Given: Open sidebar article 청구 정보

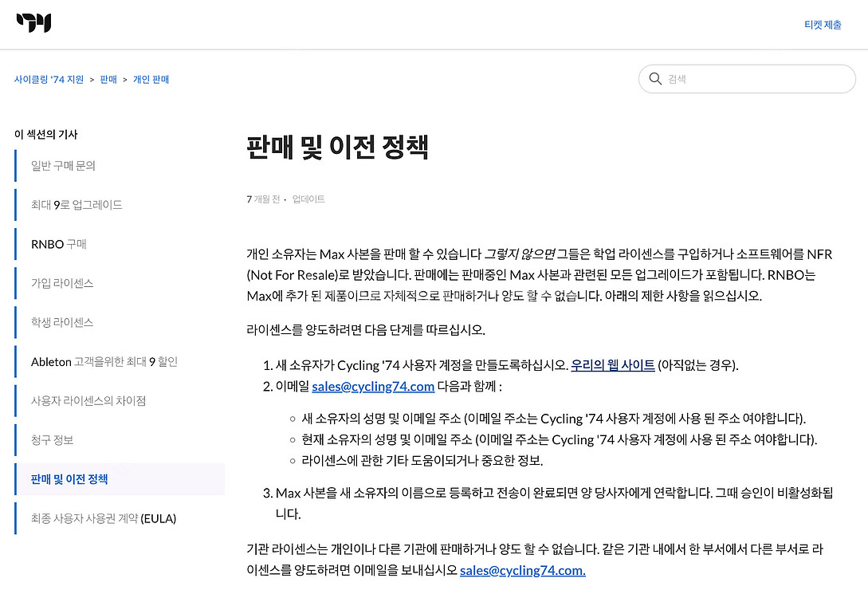Looking at the screenshot, I should (52, 440).
